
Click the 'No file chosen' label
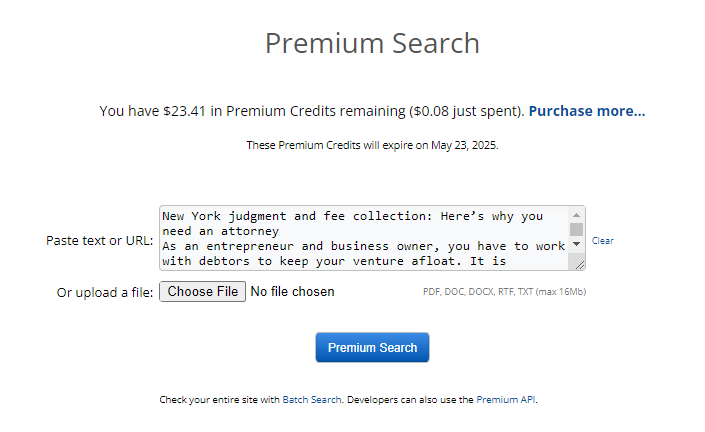coord(292,292)
